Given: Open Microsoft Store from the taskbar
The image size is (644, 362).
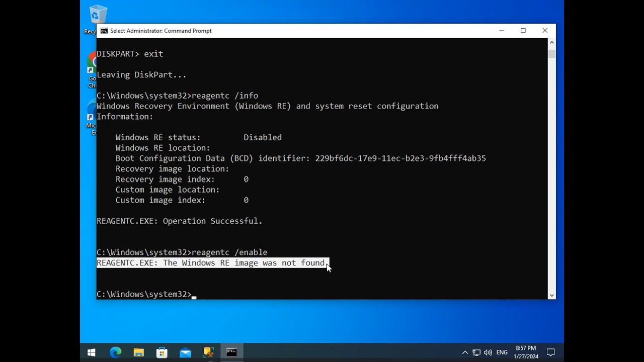Looking at the screenshot, I should point(162,352).
